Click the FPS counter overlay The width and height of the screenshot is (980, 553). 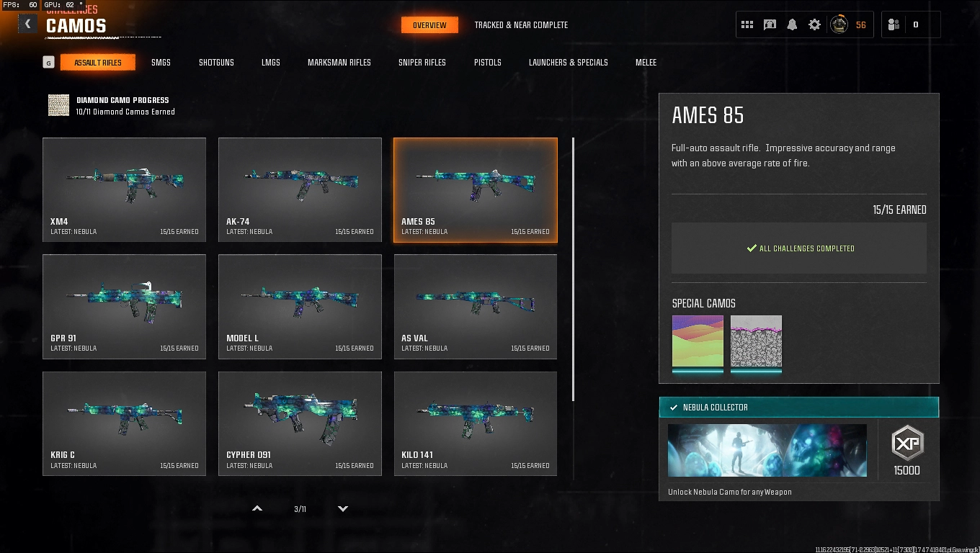[20, 5]
